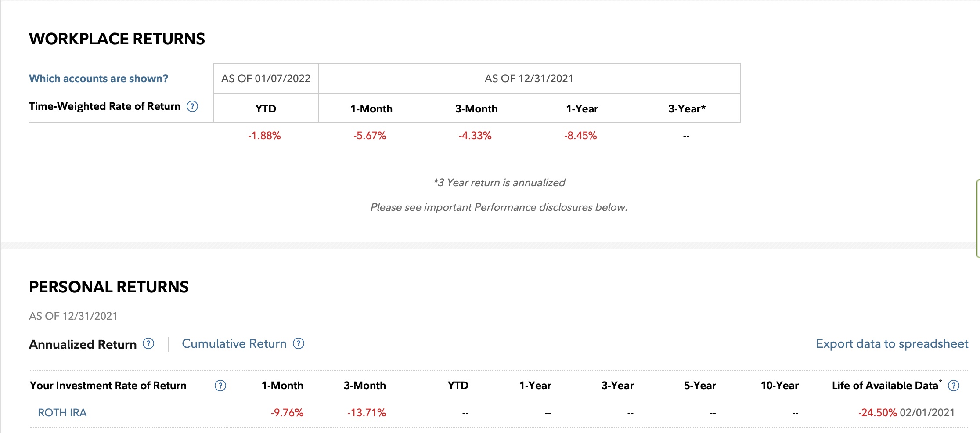Click Export data to spreadsheet link
This screenshot has height=433, width=980.
pos(892,344)
